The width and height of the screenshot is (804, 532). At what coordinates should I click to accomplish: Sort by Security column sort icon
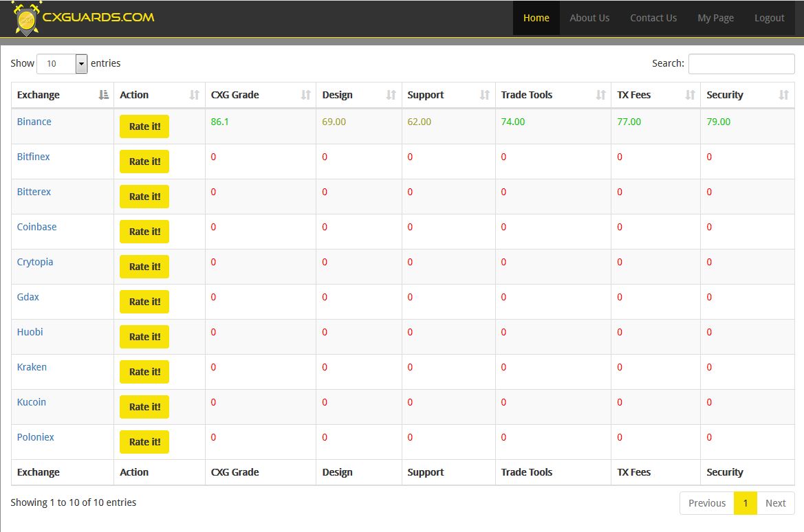click(x=783, y=95)
